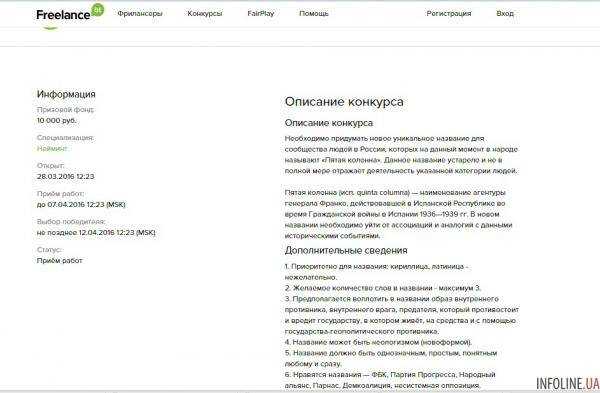Open the Конкурсы menu item
Image resolution: width=600 pixels, height=393 pixels.
click(205, 13)
